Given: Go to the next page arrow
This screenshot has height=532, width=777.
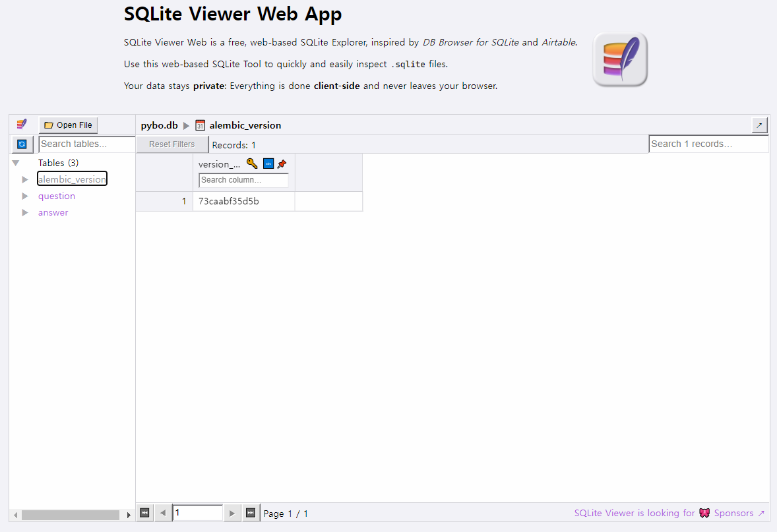Looking at the screenshot, I should pyautogui.click(x=232, y=513).
